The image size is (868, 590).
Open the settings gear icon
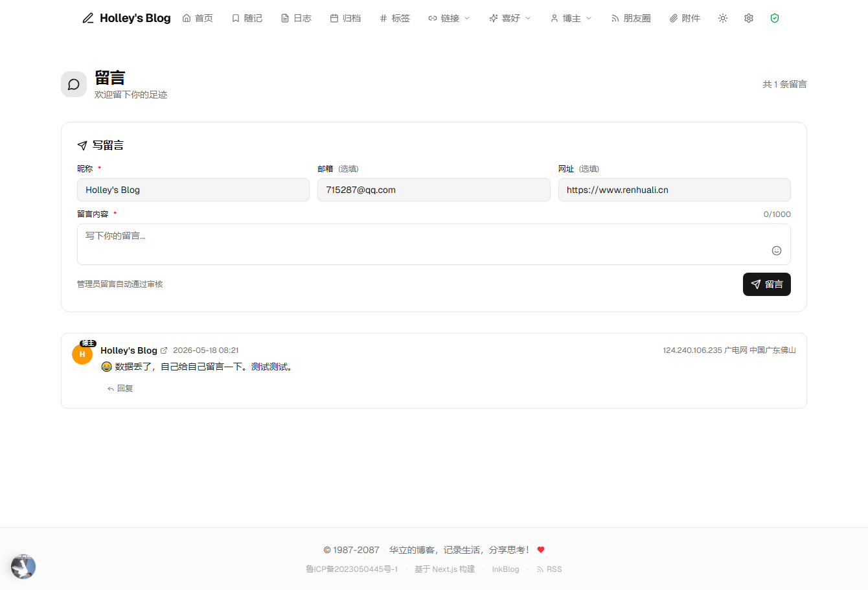tap(749, 18)
